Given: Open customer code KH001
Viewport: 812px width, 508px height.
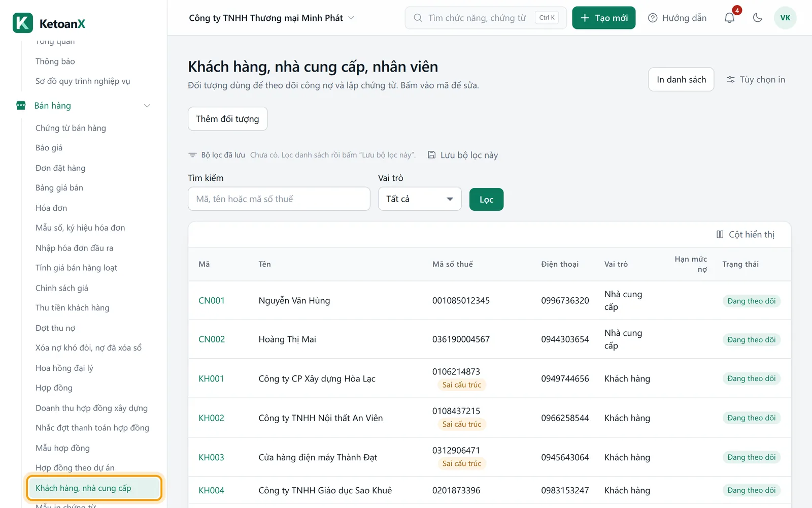Looking at the screenshot, I should click(x=211, y=378).
